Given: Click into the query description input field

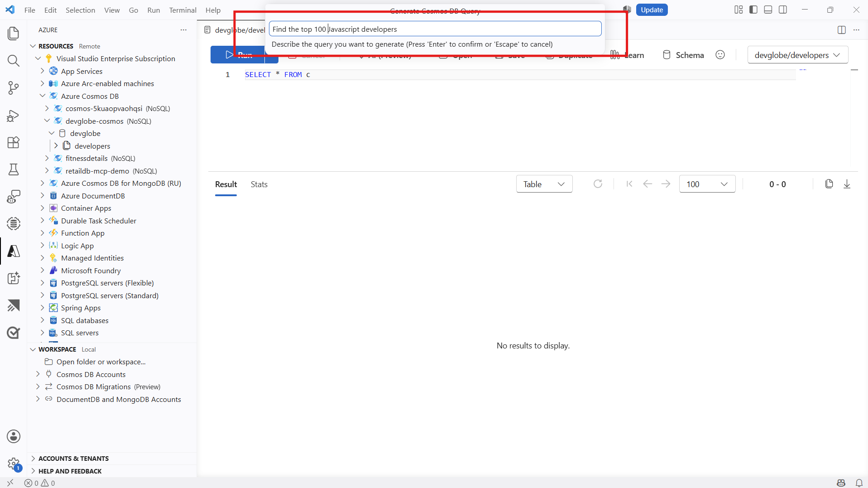Looking at the screenshot, I should (x=435, y=29).
